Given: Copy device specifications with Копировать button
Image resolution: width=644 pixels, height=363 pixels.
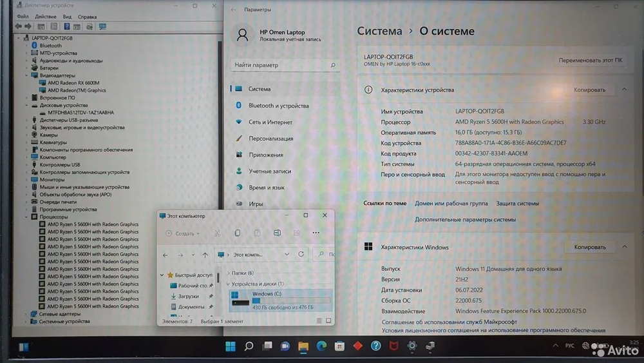Looking at the screenshot, I should 589,90.
